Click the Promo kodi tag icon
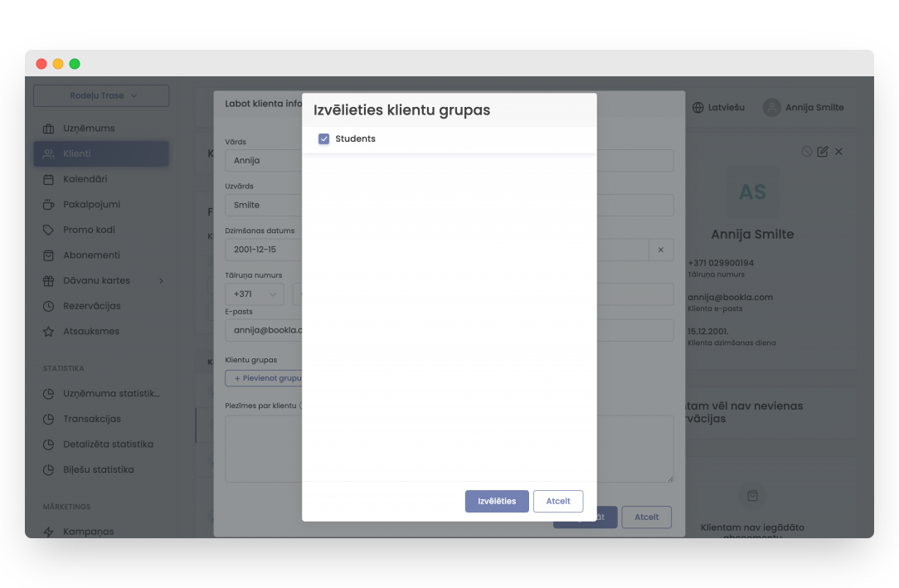 pos(48,230)
